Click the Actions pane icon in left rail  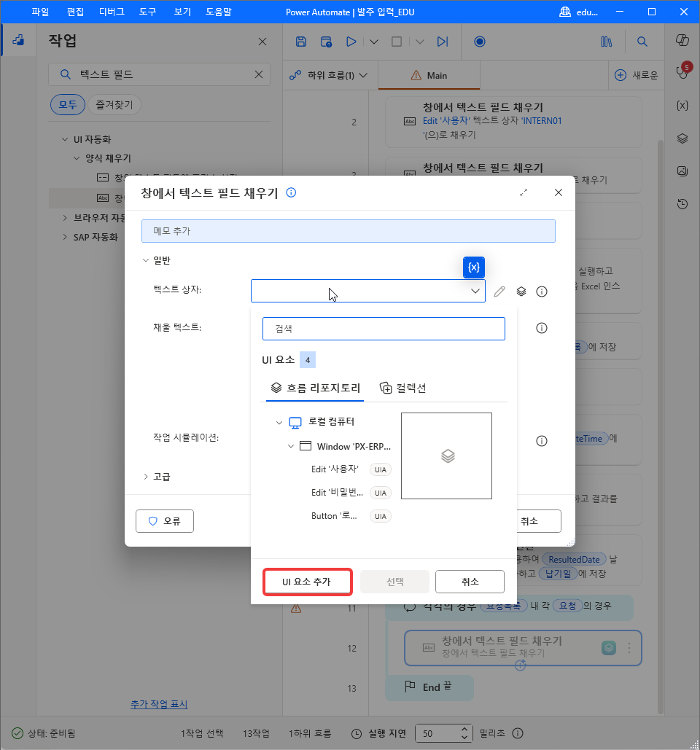(x=18, y=40)
